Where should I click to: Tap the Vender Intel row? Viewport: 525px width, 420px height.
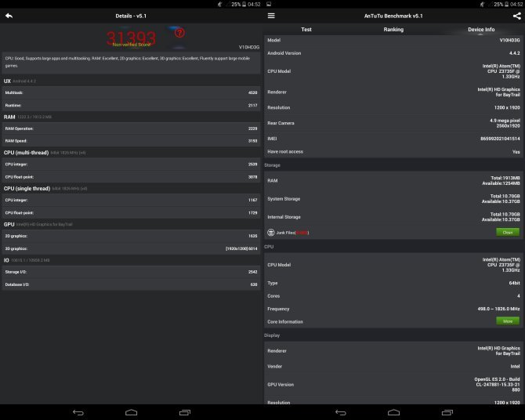393,366
